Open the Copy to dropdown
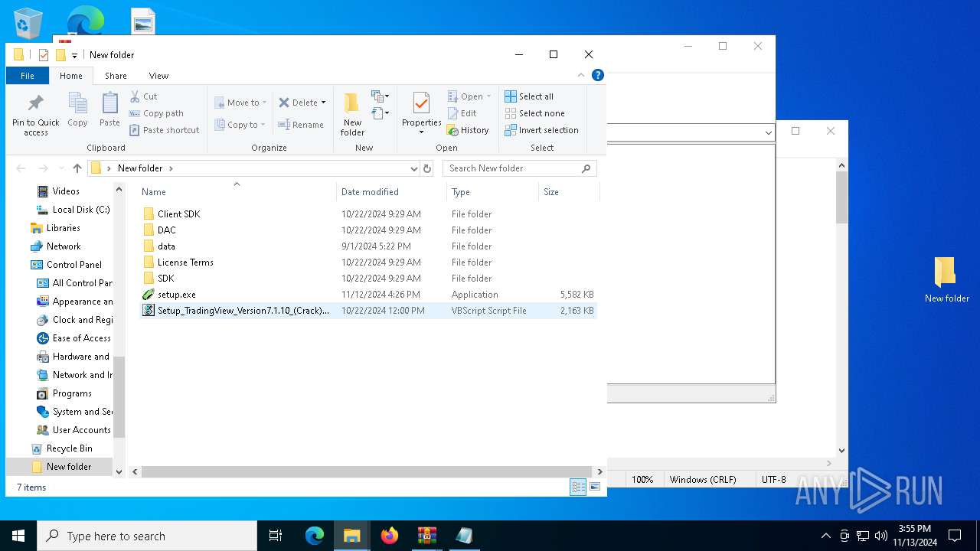Image resolution: width=980 pixels, height=551 pixels. coord(240,125)
